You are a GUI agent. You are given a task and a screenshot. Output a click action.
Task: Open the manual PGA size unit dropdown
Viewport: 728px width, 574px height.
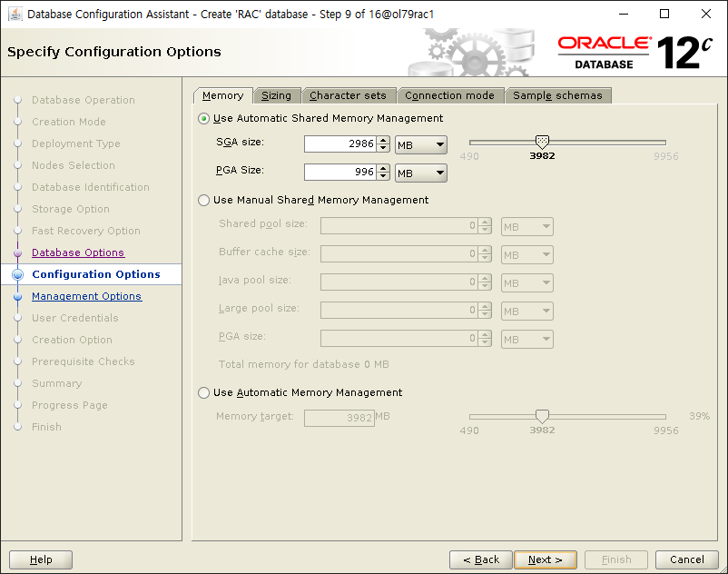click(x=527, y=340)
